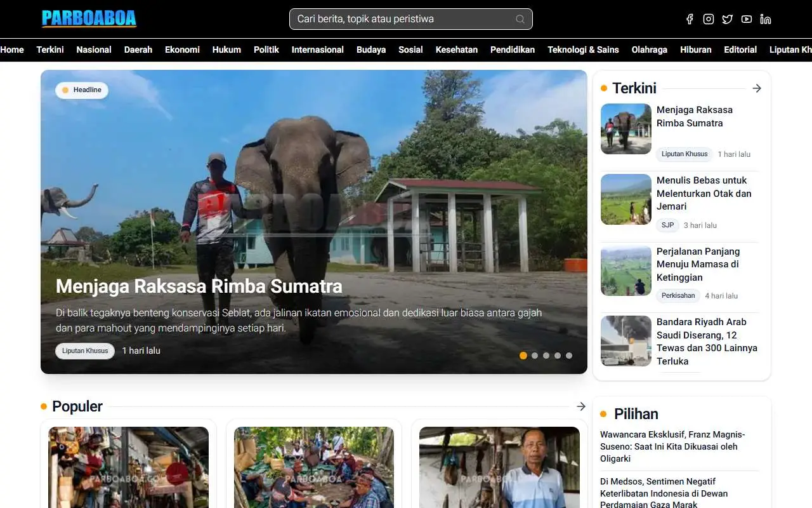Open the Editorial menu item

(740, 50)
